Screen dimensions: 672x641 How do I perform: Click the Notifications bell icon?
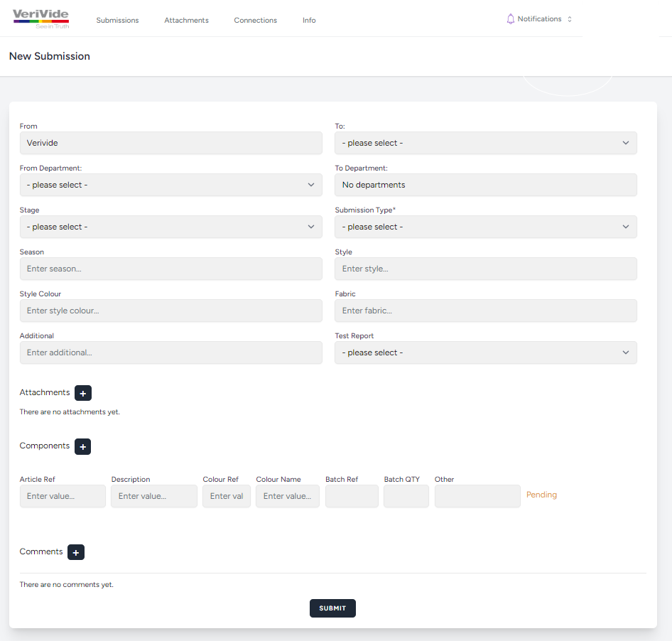click(510, 19)
